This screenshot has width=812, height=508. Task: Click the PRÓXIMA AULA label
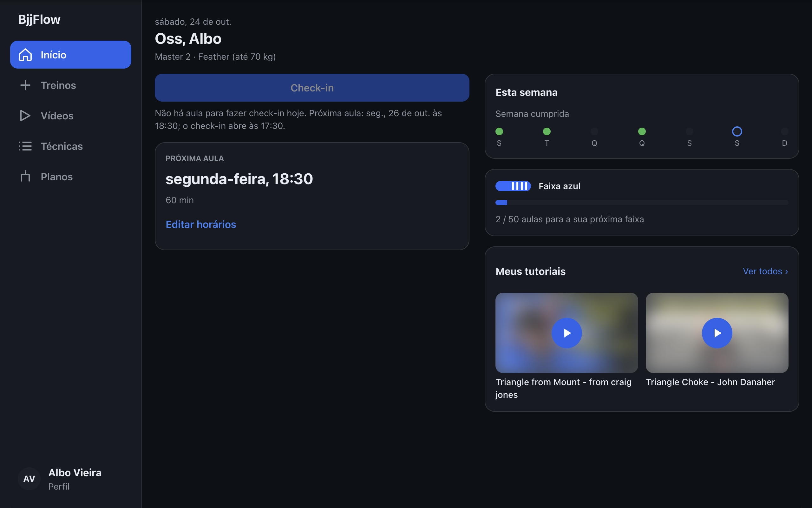tap(195, 158)
